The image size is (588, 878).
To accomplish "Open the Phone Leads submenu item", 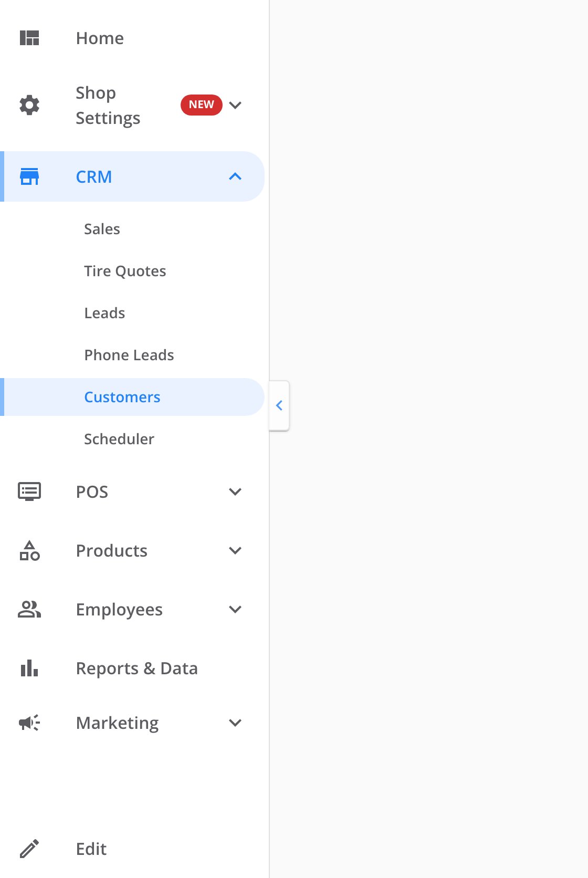I will pos(129,355).
